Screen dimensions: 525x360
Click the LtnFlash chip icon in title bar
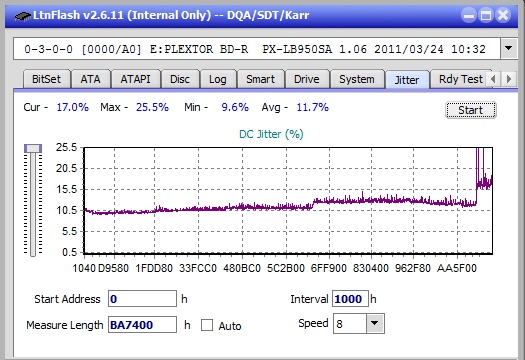point(23,15)
